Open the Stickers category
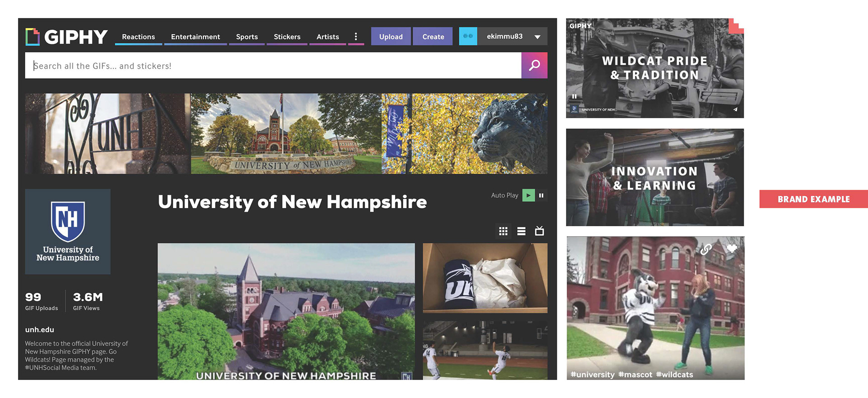Image resolution: width=868 pixels, height=398 pixels. [287, 37]
